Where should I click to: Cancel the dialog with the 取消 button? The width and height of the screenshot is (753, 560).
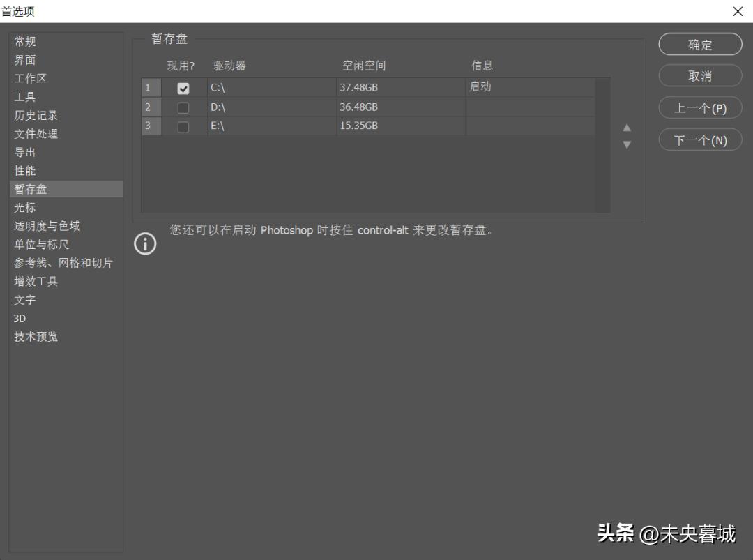tap(700, 75)
